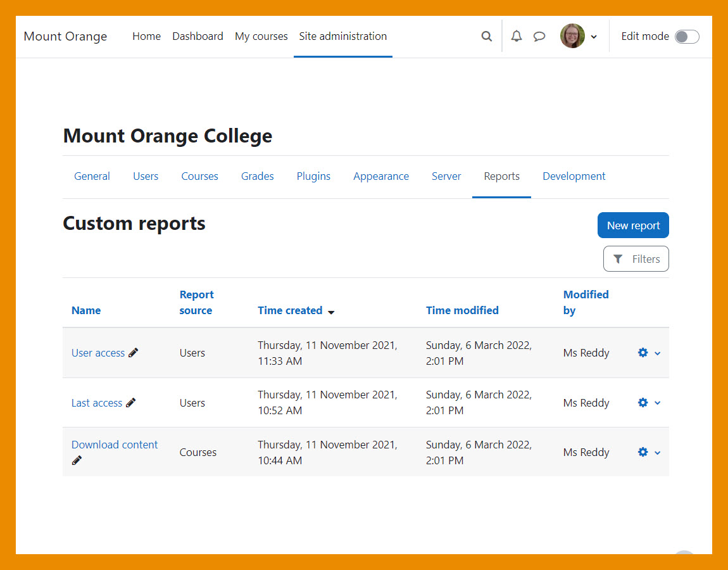Sort by the Time modified column header

462,310
